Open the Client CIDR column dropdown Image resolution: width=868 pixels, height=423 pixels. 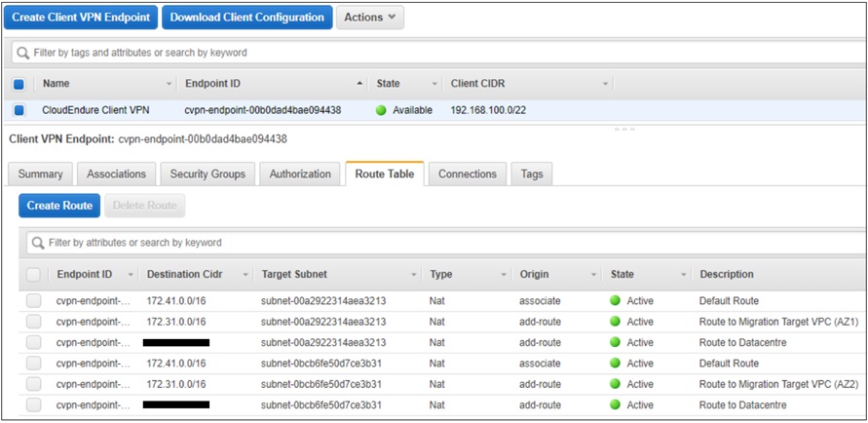[605, 84]
